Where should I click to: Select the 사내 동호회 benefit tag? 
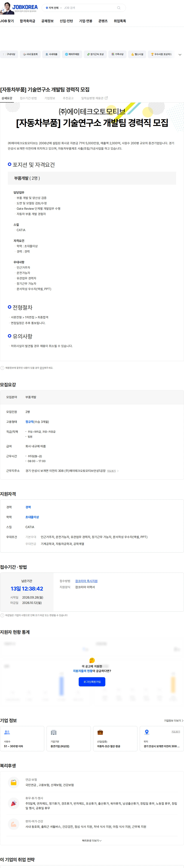click(x=30, y=54)
